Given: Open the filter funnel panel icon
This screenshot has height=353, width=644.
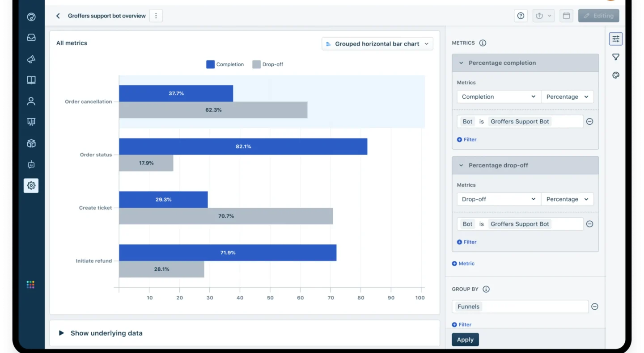Looking at the screenshot, I should tap(616, 57).
